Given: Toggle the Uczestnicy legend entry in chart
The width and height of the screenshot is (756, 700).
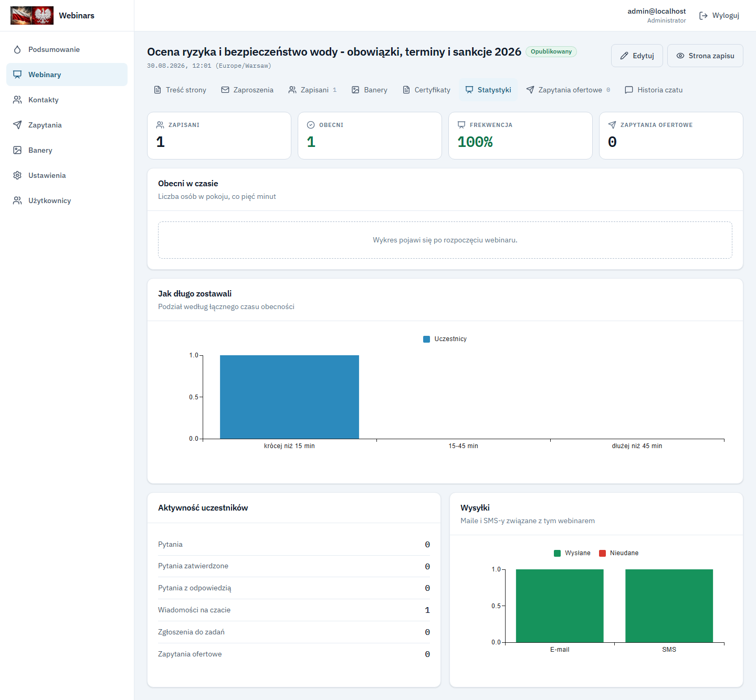Looking at the screenshot, I should 445,339.
